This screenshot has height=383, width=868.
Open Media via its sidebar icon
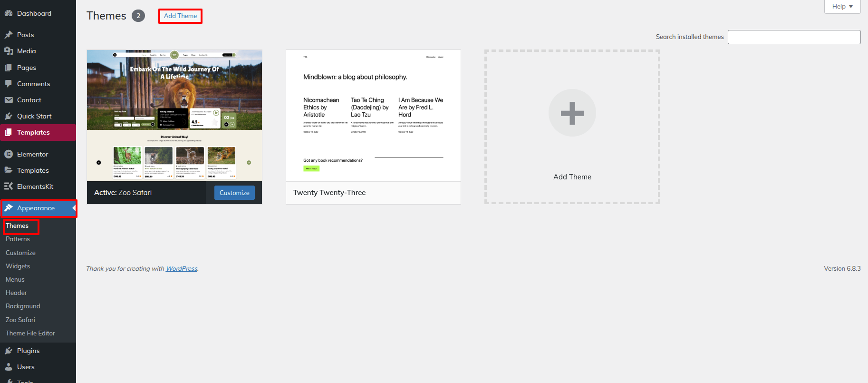pos(9,51)
